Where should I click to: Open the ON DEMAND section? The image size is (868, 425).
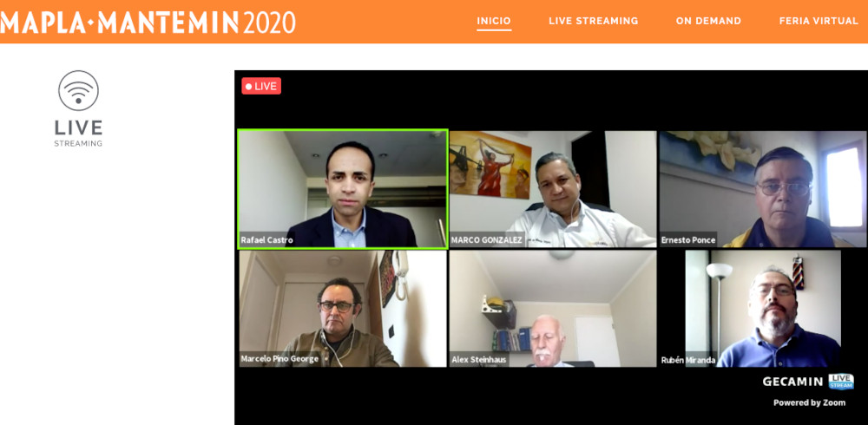708,21
